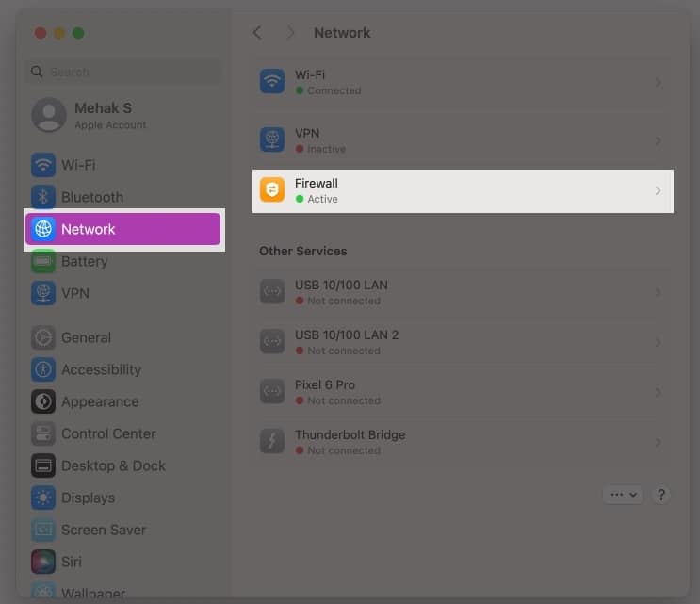
Task: Go back with the left arrow
Action: 257,33
